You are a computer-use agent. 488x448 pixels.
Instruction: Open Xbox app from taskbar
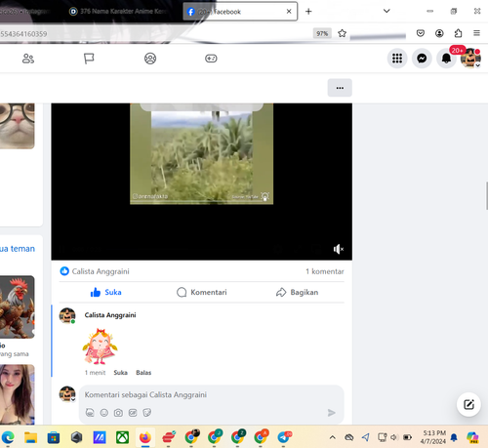122,437
